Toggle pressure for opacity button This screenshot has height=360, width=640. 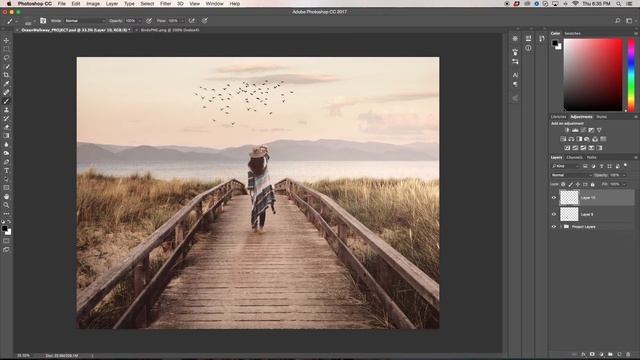point(149,20)
